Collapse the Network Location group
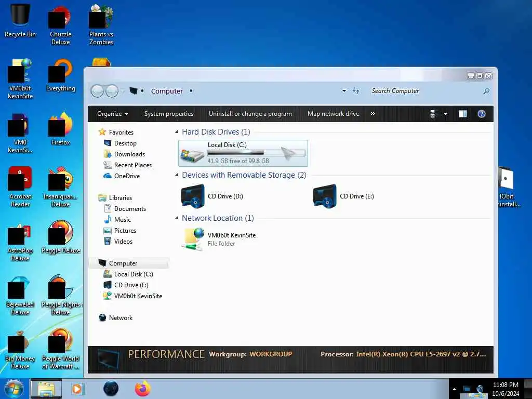The width and height of the screenshot is (532, 399). pos(177,218)
